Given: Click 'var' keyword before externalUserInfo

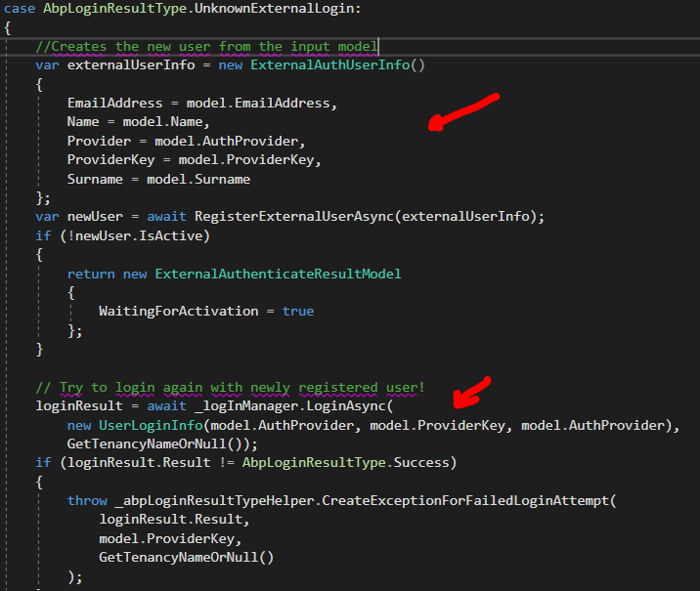Looking at the screenshot, I should (x=47, y=65).
